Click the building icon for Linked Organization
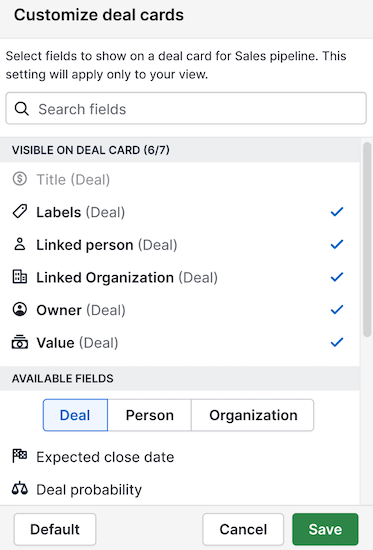 20,277
